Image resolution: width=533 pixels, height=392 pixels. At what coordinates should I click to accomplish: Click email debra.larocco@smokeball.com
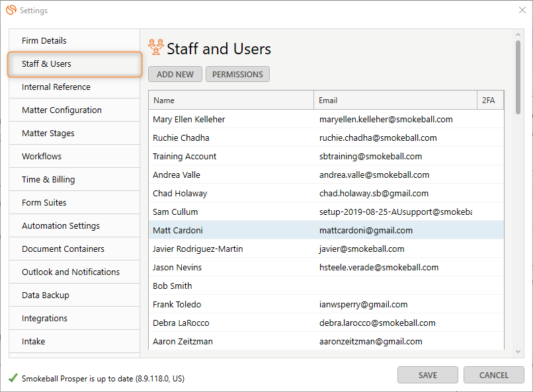click(378, 323)
